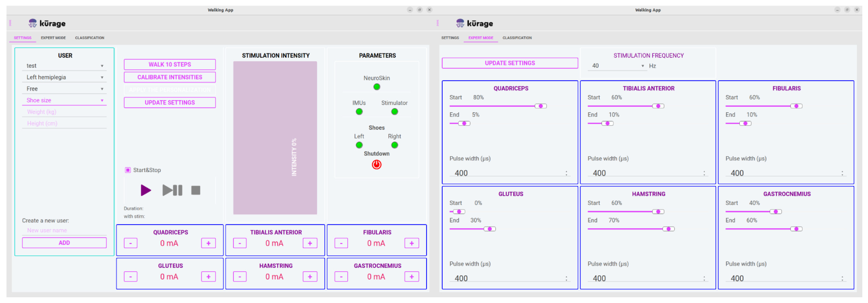Click plus button for Gastrocnemius intensity

[x=411, y=277]
